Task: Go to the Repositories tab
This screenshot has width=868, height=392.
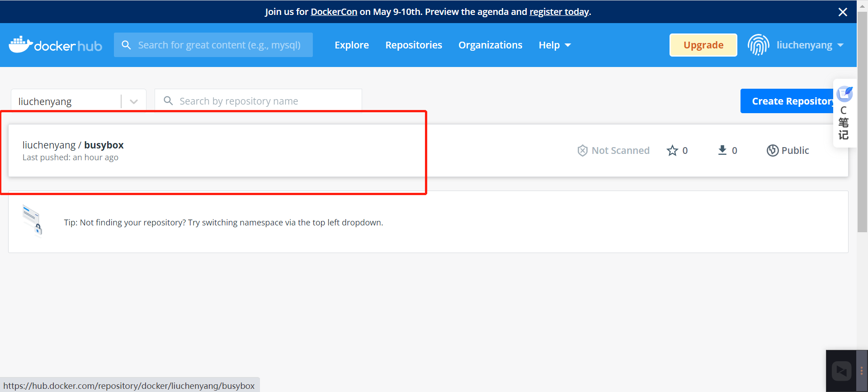Action: point(414,45)
